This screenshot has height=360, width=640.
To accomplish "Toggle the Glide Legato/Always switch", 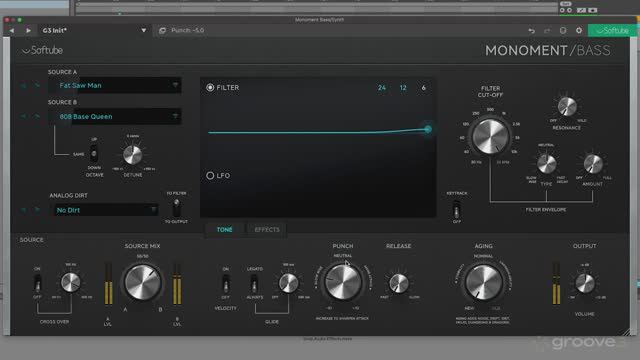I will pos(254,282).
